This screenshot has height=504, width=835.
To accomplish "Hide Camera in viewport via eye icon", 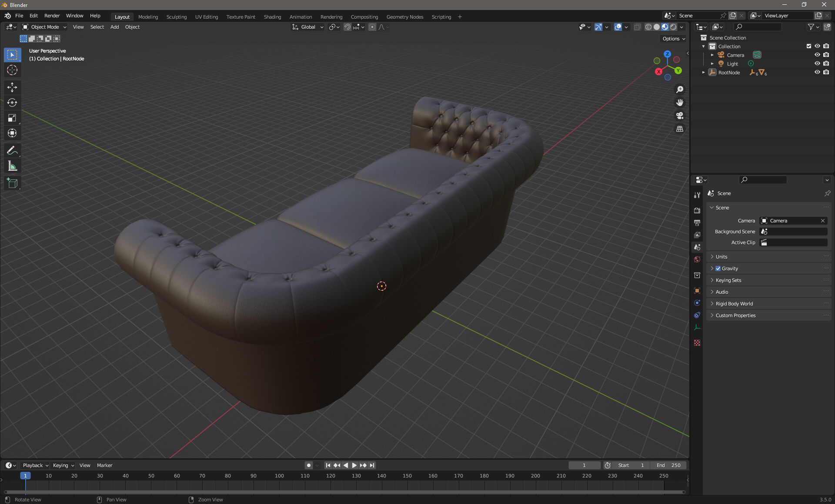I will click(x=817, y=55).
